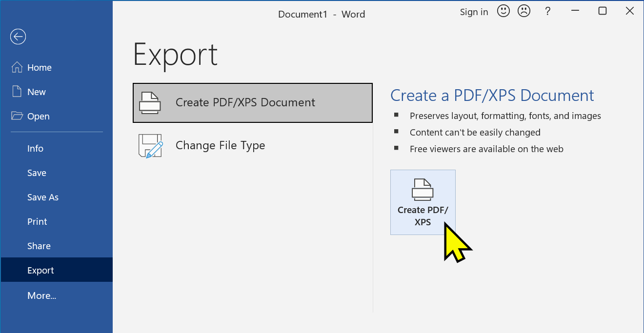Viewport: 644px width, 333px height.
Task: Select New in the sidebar
Action: (57, 92)
